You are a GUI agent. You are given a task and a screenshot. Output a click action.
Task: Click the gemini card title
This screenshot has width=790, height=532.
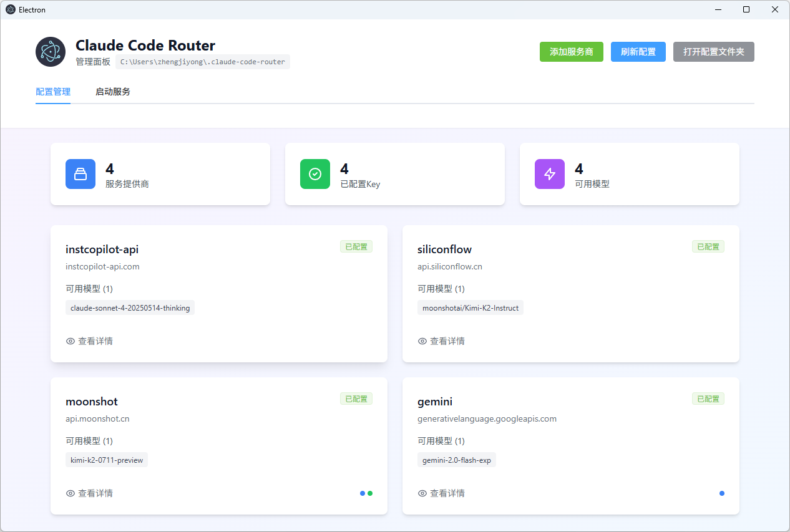[435, 402]
